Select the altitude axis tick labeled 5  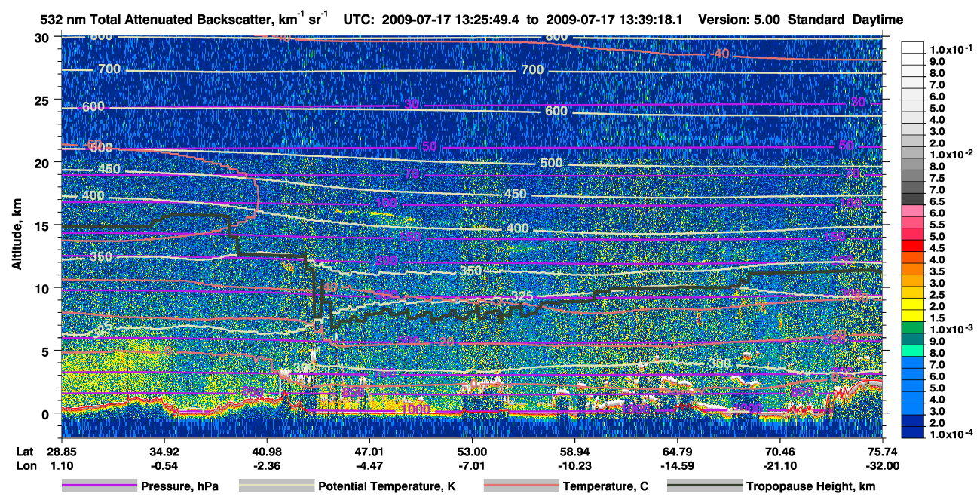click(x=47, y=351)
